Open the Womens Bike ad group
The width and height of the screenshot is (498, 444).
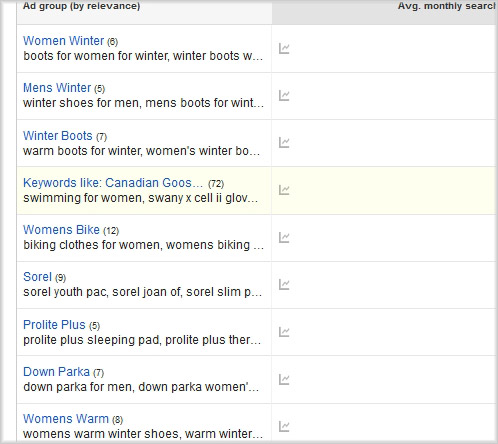pyautogui.click(x=61, y=230)
